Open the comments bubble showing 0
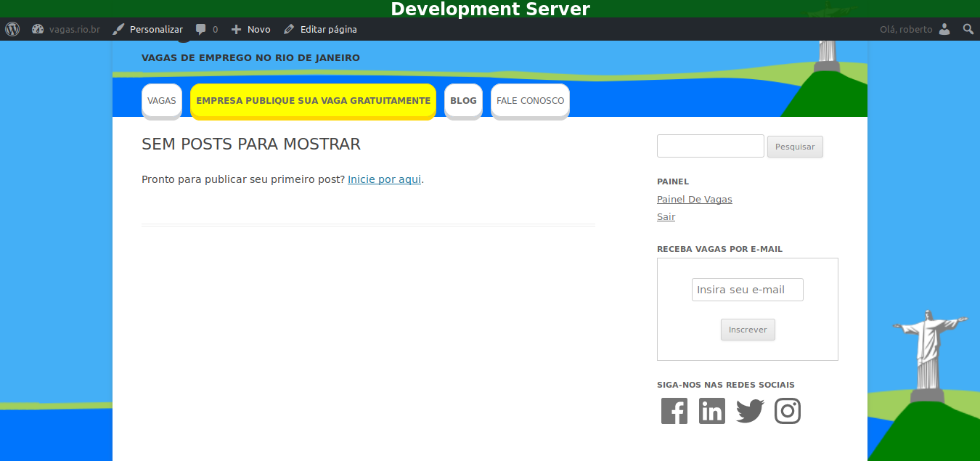Image resolution: width=980 pixels, height=461 pixels. pyautogui.click(x=207, y=29)
